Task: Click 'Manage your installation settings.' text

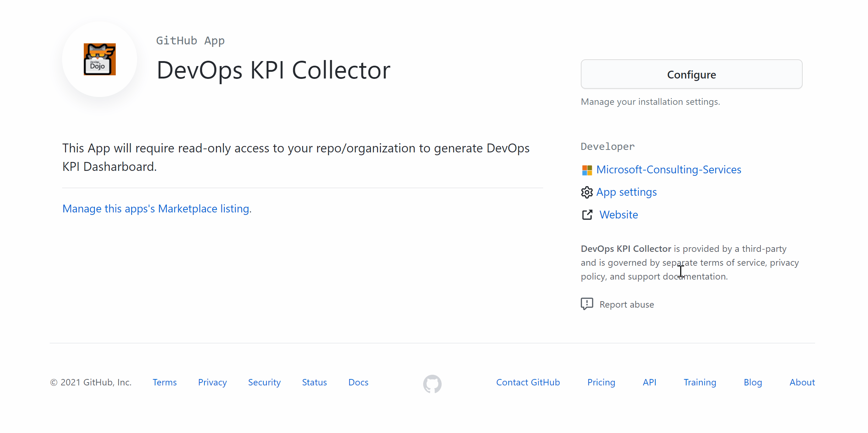Action: click(650, 102)
